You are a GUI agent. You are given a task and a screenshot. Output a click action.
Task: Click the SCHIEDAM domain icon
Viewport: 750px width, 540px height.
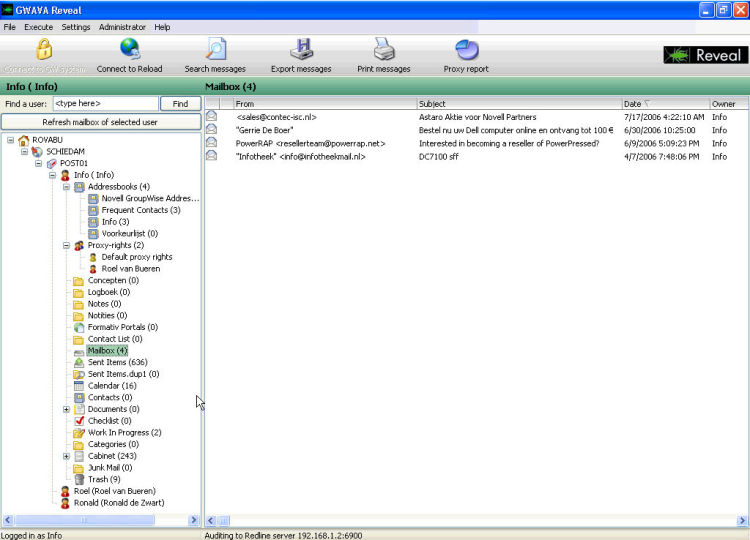(37, 152)
